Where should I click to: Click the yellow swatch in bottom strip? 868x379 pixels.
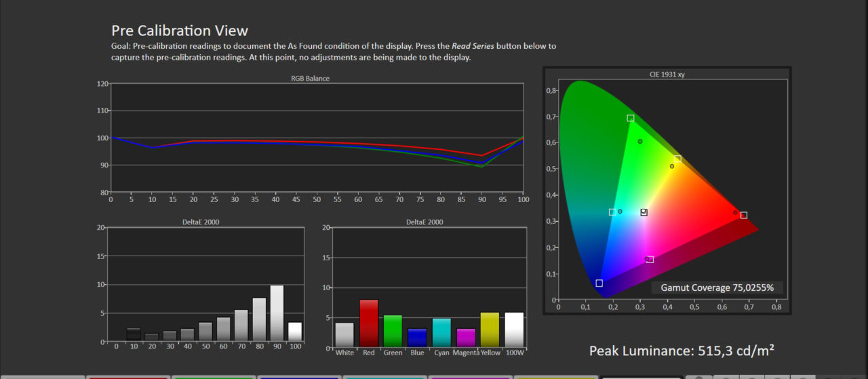point(555,377)
